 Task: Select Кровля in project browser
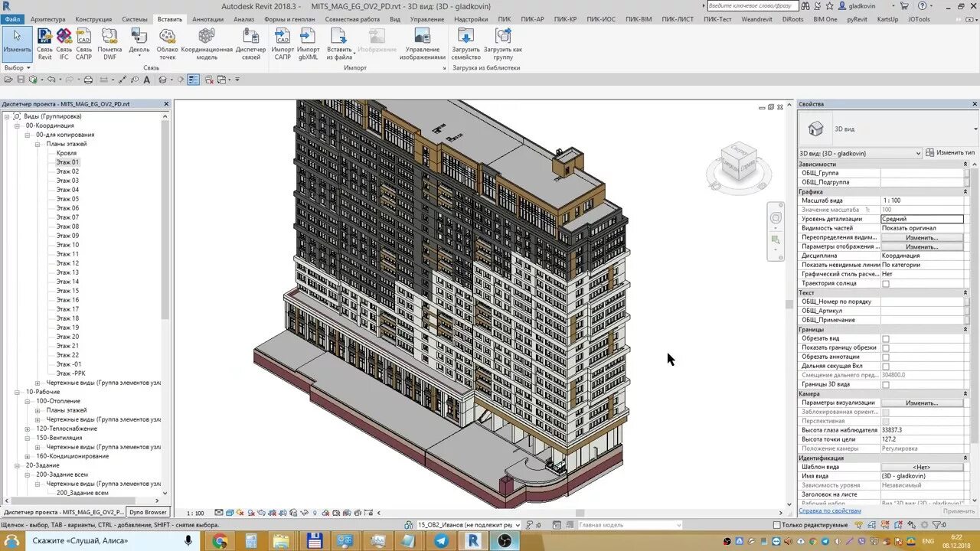67,153
